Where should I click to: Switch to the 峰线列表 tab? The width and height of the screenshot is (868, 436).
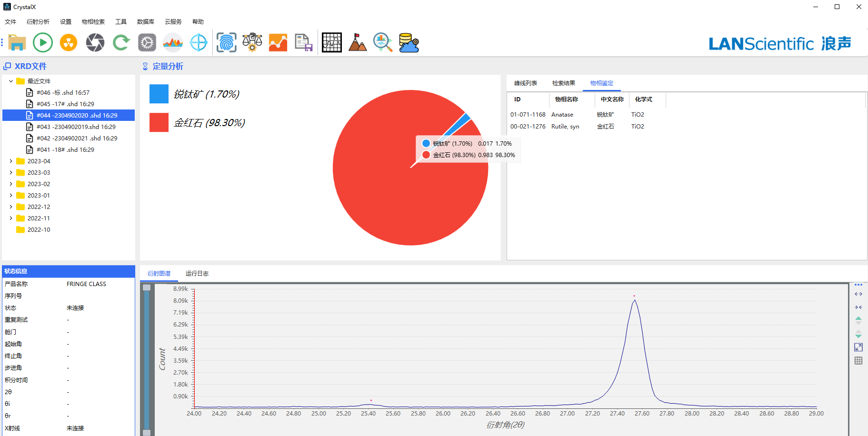(526, 83)
